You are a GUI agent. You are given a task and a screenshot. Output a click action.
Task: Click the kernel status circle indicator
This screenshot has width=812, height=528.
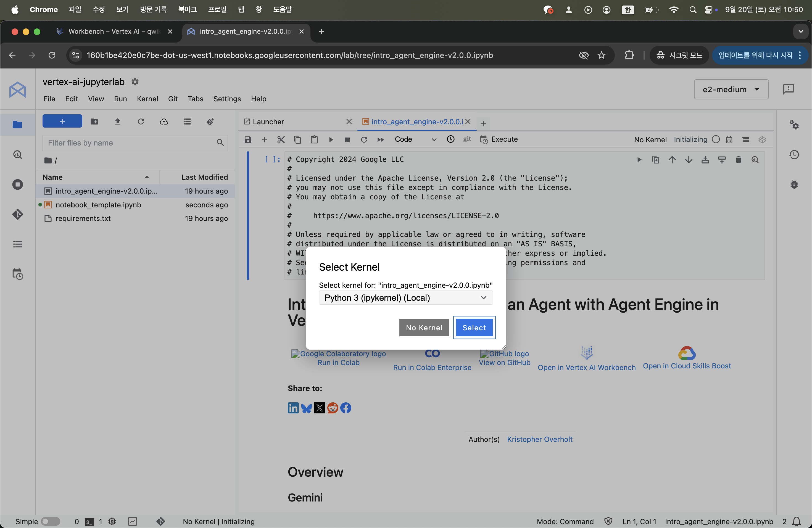point(716,139)
